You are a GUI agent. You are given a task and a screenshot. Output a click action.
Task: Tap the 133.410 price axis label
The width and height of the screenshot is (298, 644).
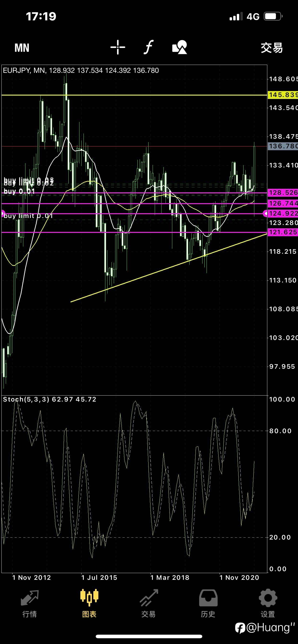pyautogui.click(x=283, y=165)
